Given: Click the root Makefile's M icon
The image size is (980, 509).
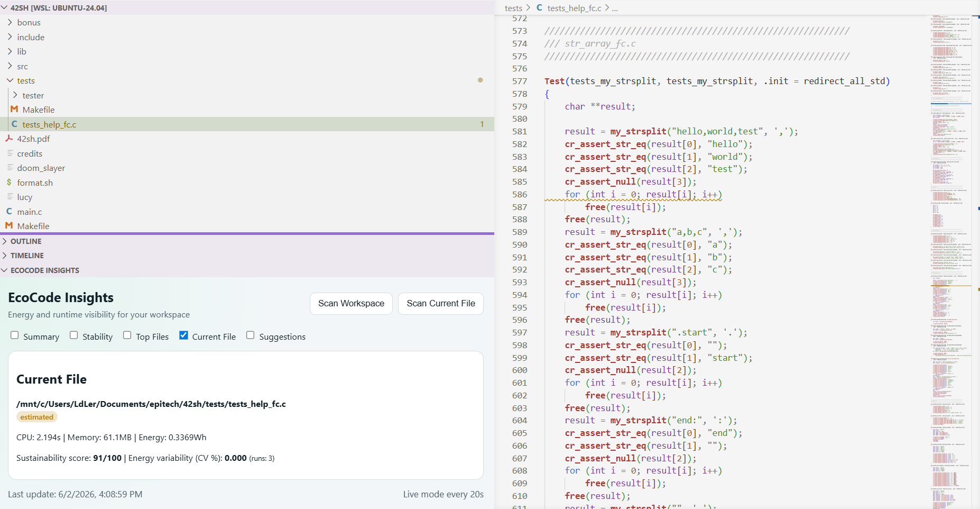Looking at the screenshot, I should pos(9,225).
